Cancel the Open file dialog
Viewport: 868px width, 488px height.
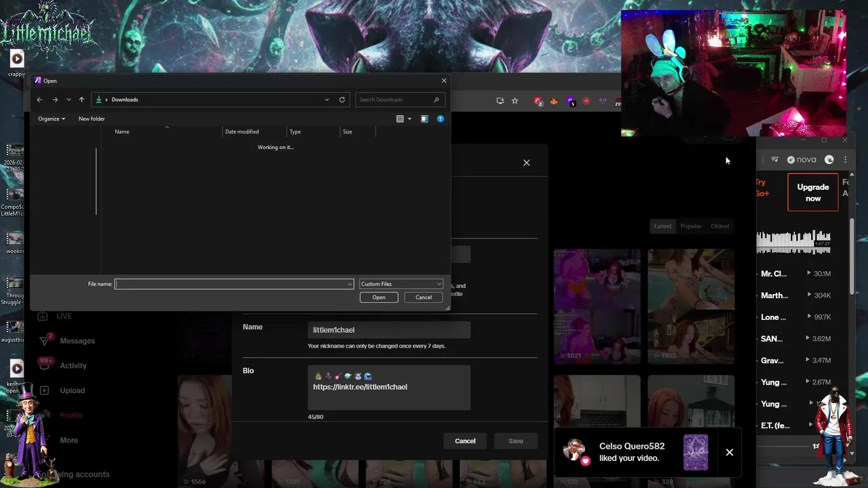424,298
